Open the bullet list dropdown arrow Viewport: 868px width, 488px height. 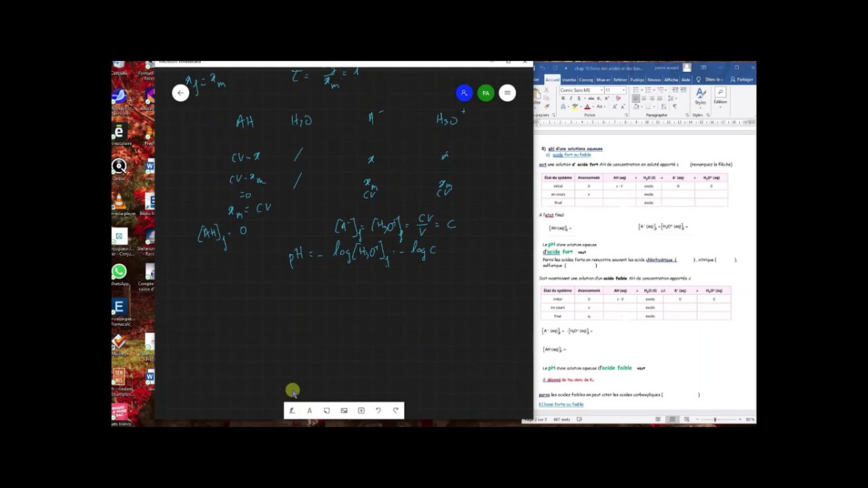point(642,90)
